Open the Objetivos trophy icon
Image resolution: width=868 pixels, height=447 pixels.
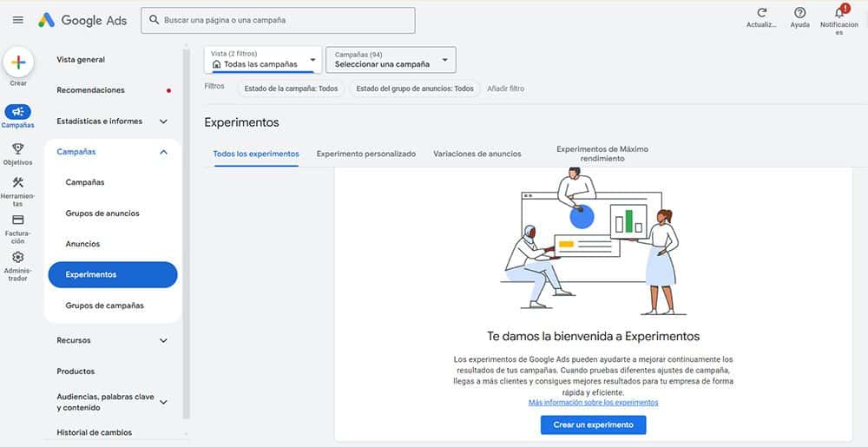coord(17,148)
